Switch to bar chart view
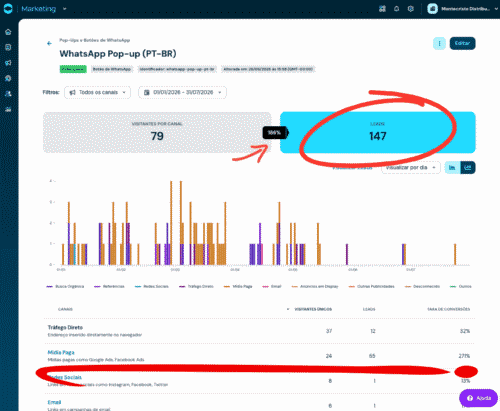 point(452,168)
